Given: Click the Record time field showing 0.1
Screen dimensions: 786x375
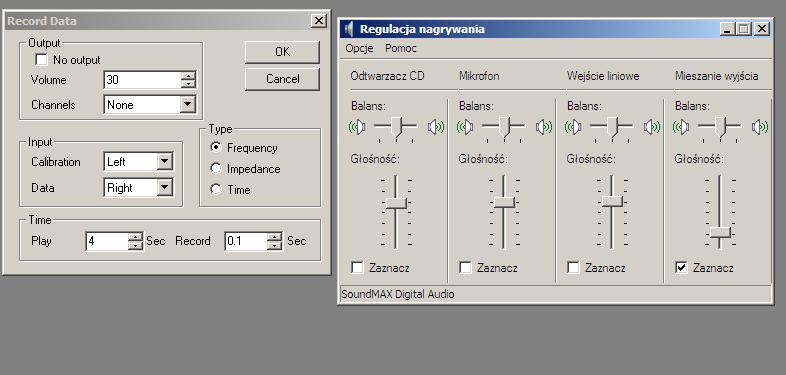Looking at the screenshot, I should [x=246, y=241].
